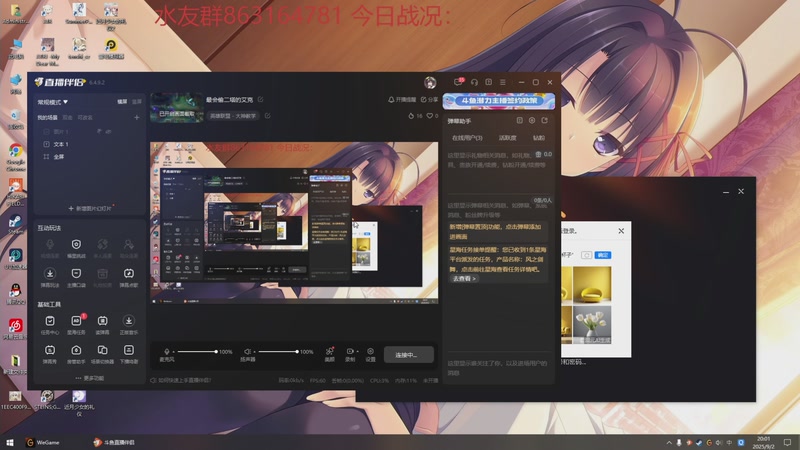This screenshot has height=450, width=800.
Task: Click the 去查看 view task button
Action: coord(464,279)
